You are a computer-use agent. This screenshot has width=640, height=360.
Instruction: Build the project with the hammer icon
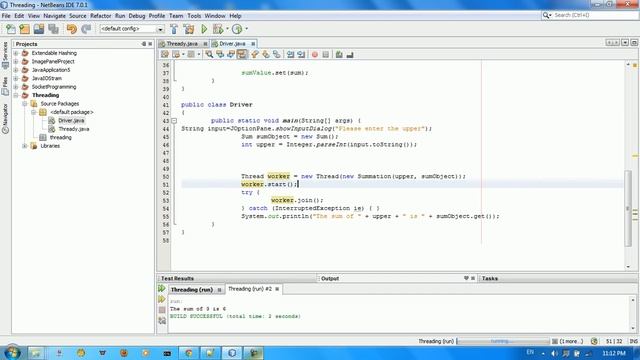click(174, 29)
